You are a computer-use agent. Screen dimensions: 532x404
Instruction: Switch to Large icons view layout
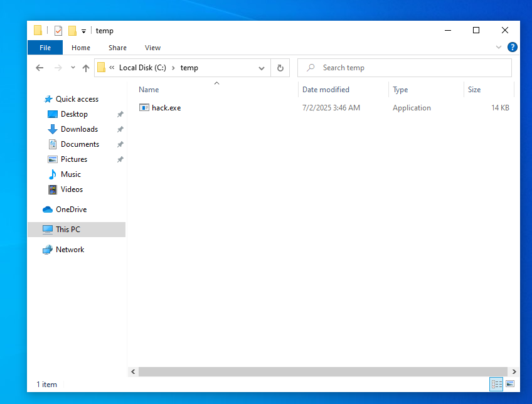coord(510,384)
